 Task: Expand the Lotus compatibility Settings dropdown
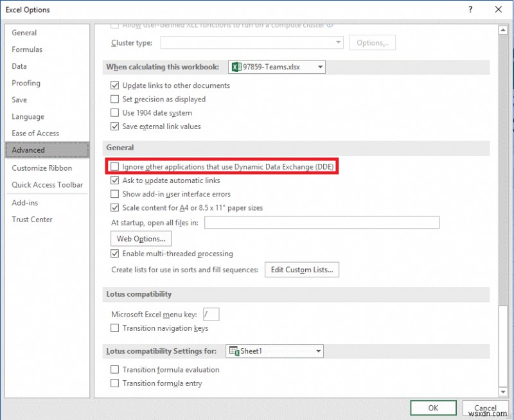[x=319, y=351]
